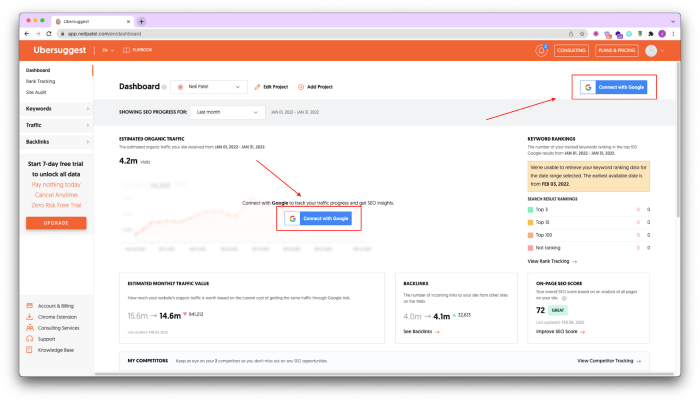The height and width of the screenshot is (402, 700).
Task: Select Dashboard in the sidebar
Action: (x=38, y=70)
